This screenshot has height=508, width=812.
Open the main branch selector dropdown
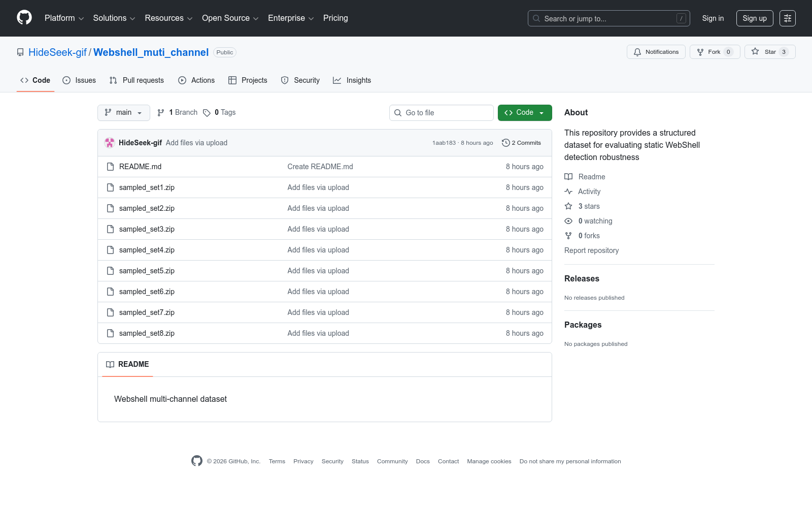(x=124, y=113)
